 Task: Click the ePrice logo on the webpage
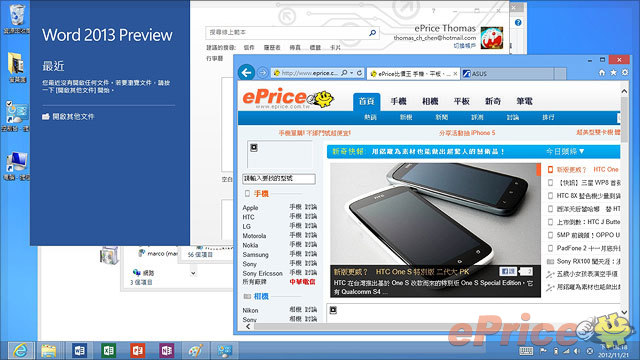click(288, 98)
